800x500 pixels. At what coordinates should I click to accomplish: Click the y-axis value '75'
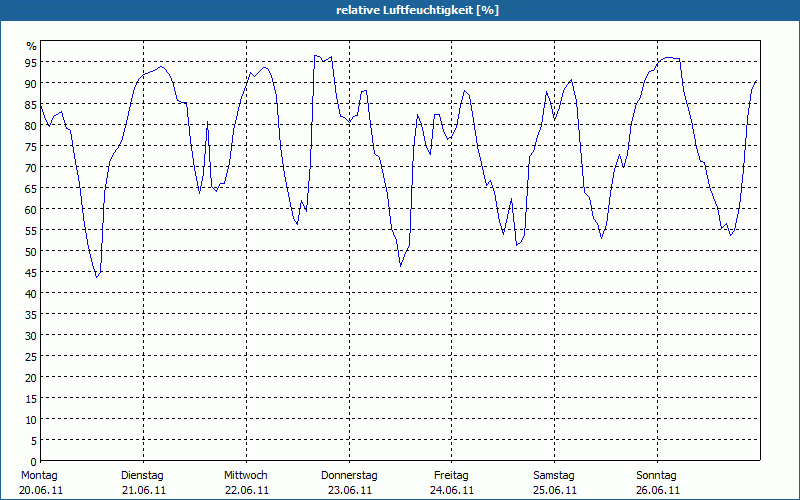(x=31, y=147)
